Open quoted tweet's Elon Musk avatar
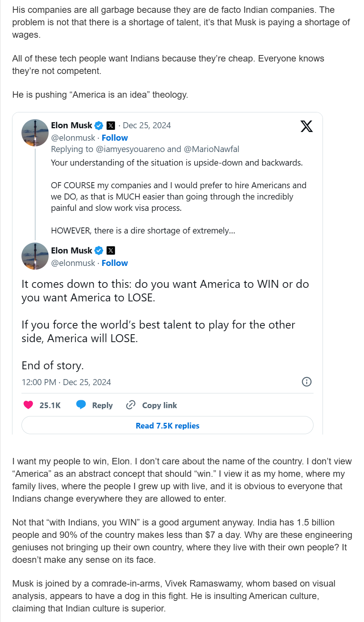 coord(35,133)
